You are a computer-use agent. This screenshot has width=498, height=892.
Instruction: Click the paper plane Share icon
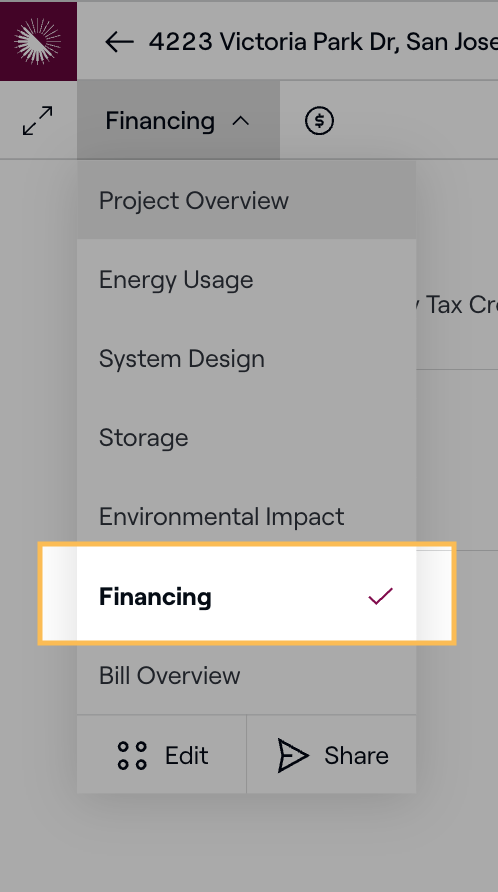tap(293, 755)
